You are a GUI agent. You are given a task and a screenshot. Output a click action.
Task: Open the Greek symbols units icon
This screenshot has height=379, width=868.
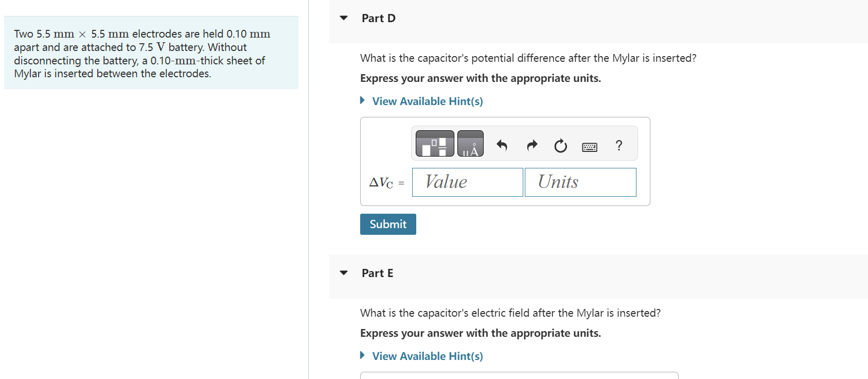coord(470,144)
